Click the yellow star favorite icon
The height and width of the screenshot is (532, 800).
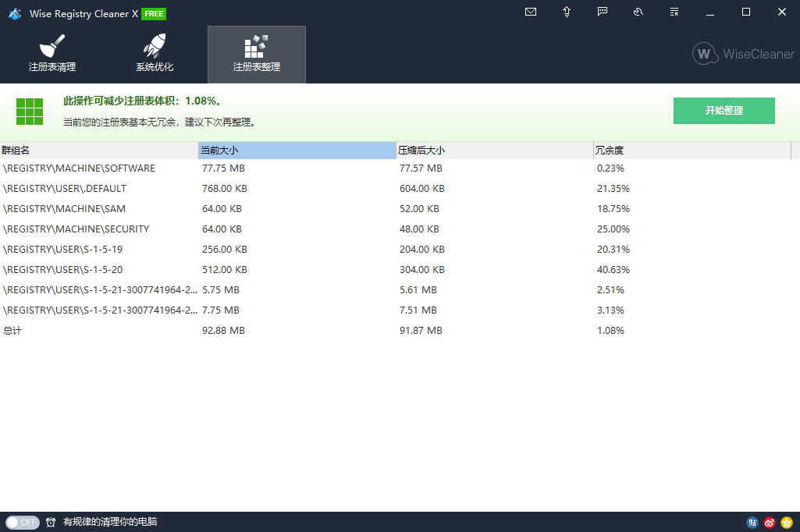(787, 523)
